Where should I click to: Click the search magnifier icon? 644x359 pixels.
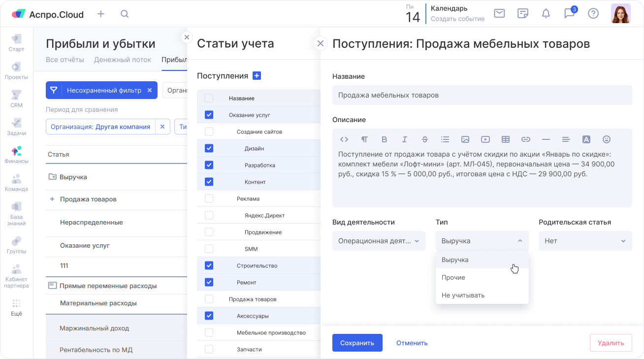pos(125,14)
